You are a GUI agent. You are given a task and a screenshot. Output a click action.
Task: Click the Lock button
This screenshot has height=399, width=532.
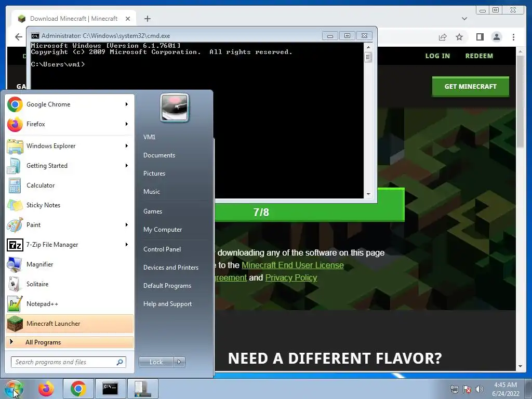click(x=156, y=362)
